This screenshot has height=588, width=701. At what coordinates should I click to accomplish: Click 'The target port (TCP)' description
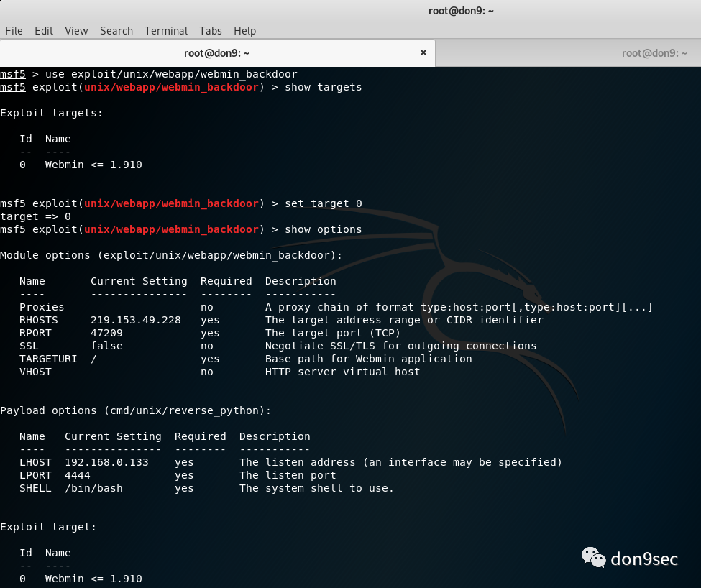coord(333,333)
